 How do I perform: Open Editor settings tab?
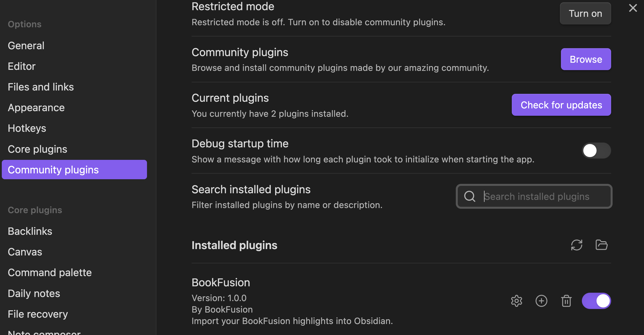[74, 66]
